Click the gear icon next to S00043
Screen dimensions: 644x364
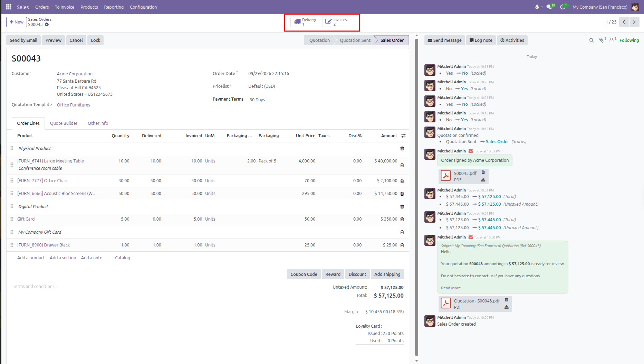(47, 25)
